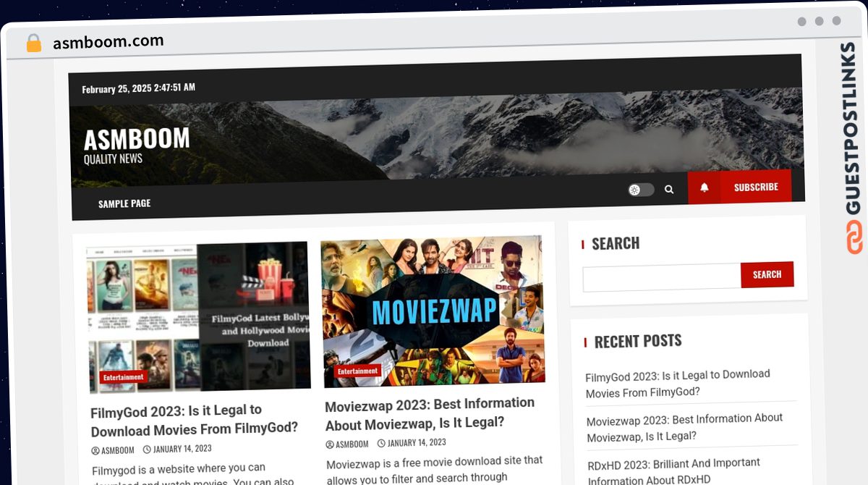Click the QUALITY NEWS tagline
The height and width of the screenshot is (485, 868).
tap(113, 159)
